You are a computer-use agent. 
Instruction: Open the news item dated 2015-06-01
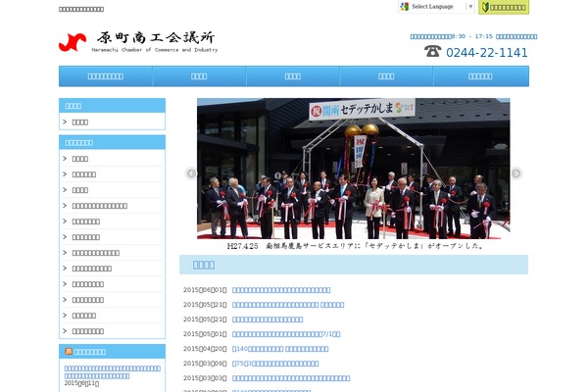point(281,290)
